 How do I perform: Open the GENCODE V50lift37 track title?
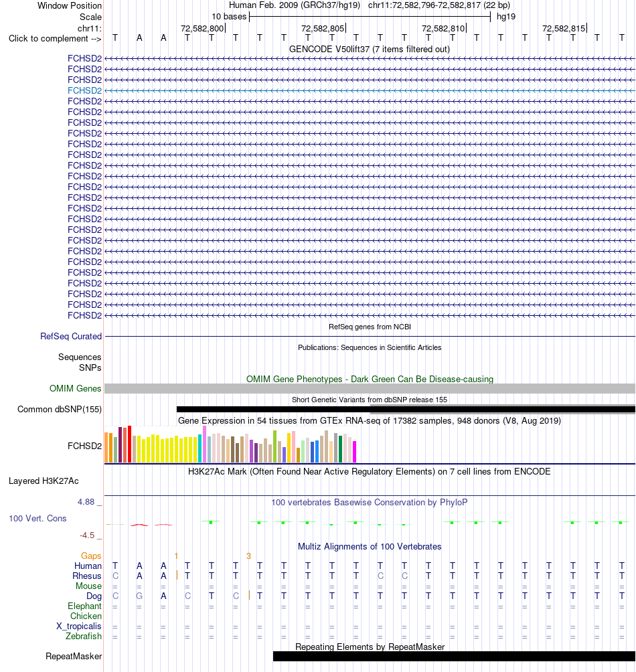point(370,50)
